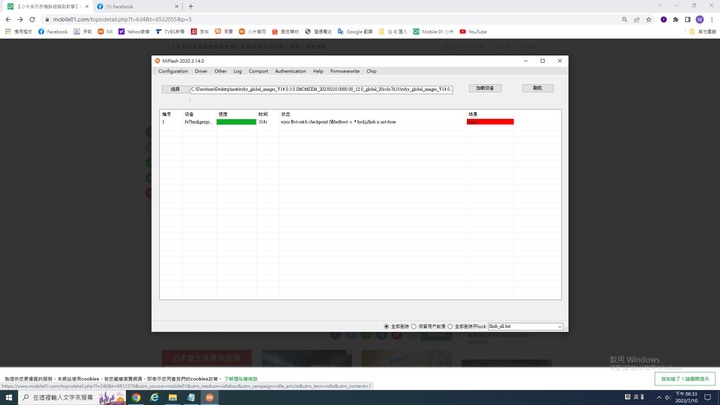720x405 pixels.
Task: Click the flash (刷机) button
Action: click(x=538, y=88)
